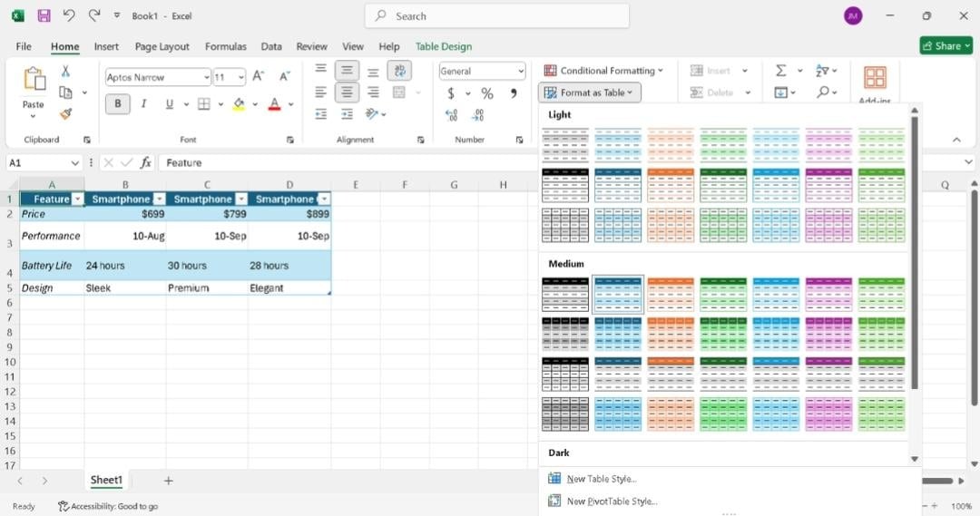Open the General number format dropdown
Image resolution: width=980 pixels, height=516 pixels.
[521, 72]
